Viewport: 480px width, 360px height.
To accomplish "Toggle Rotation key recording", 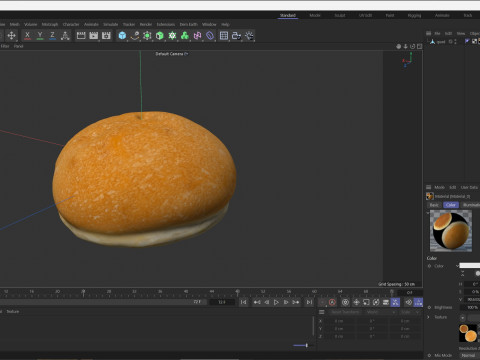I will pos(376,302).
